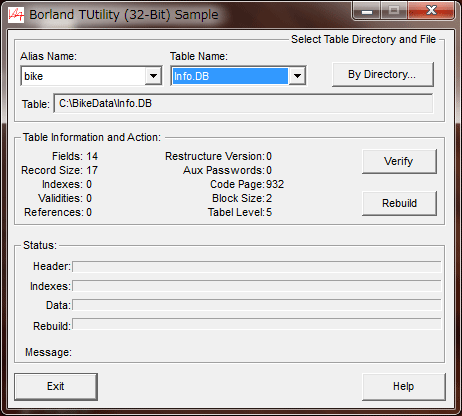Open Help for TUtility
This screenshot has height=416, width=462.
(x=403, y=387)
